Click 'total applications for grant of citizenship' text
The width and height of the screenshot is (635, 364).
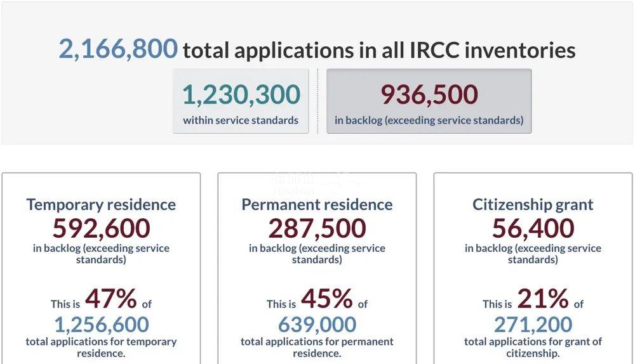(533, 347)
